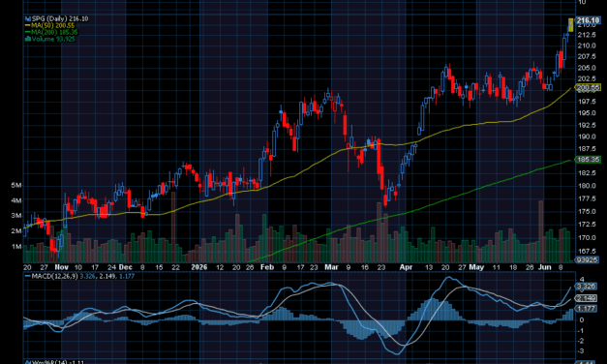Image resolution: width=607 pixels, height=364 pixels.
Task: Click the 207.5 price axis label
Action: click(x=587, y=56)
